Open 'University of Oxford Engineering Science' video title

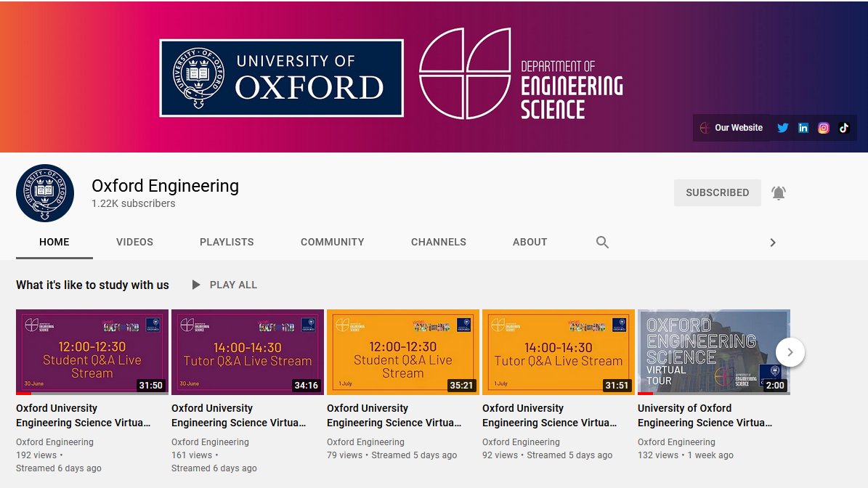(705, 415)
